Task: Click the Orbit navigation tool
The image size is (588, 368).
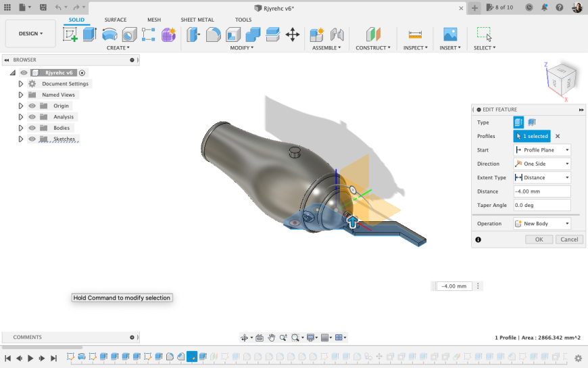Action: (245, 338)
